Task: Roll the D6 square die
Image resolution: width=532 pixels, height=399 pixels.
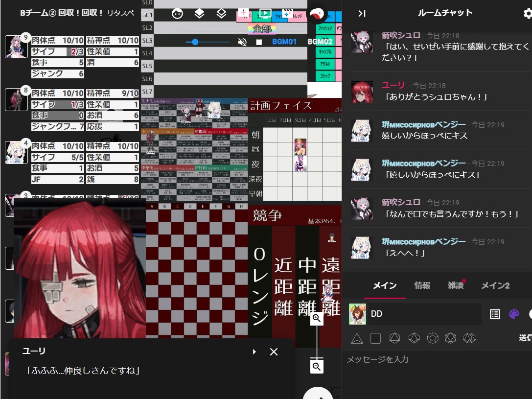Action: pos(375,338)
